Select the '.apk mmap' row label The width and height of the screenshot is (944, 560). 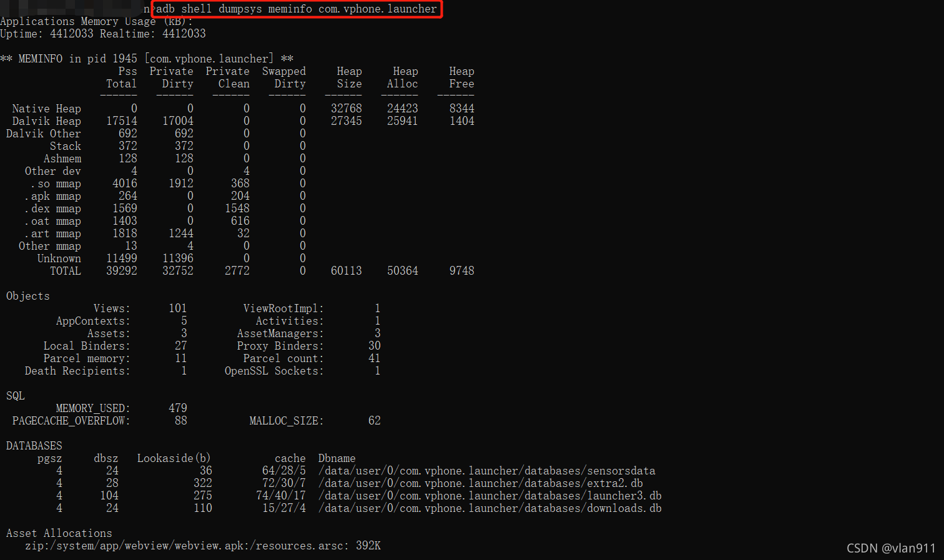[x=53, y=196]
